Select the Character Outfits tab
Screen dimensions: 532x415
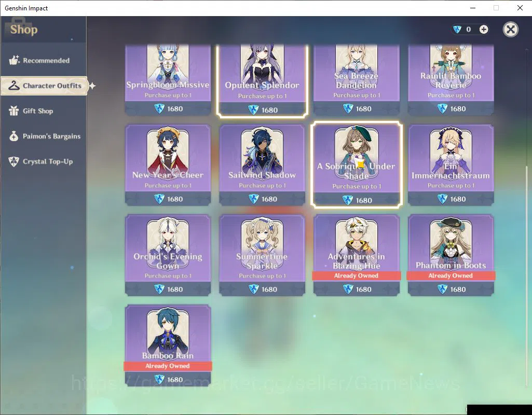[44, 86]
